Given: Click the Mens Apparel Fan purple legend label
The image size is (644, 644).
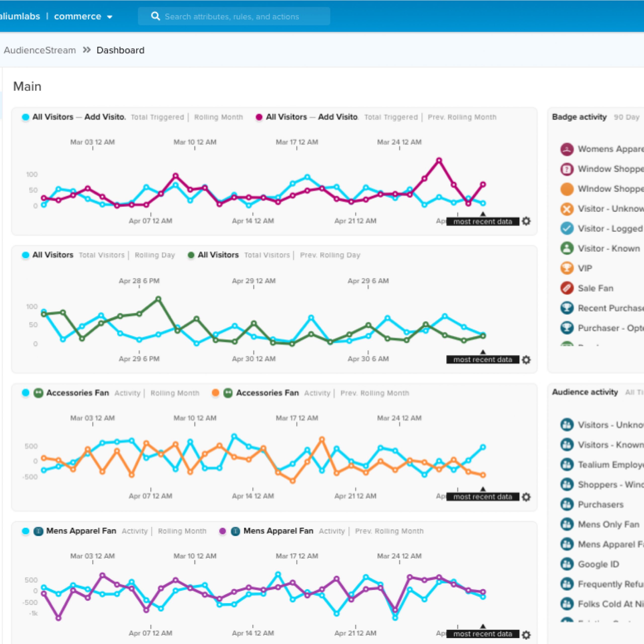Looking at the screenshot, I should pos(278,531).
